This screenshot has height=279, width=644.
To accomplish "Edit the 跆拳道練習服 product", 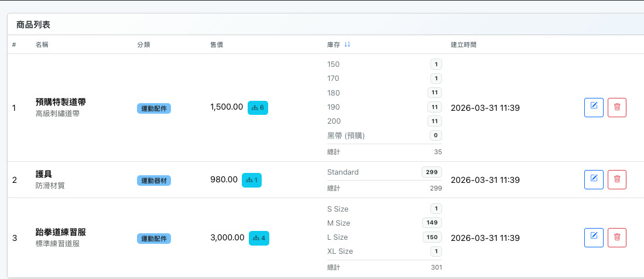I will click(x=594, y=237).
